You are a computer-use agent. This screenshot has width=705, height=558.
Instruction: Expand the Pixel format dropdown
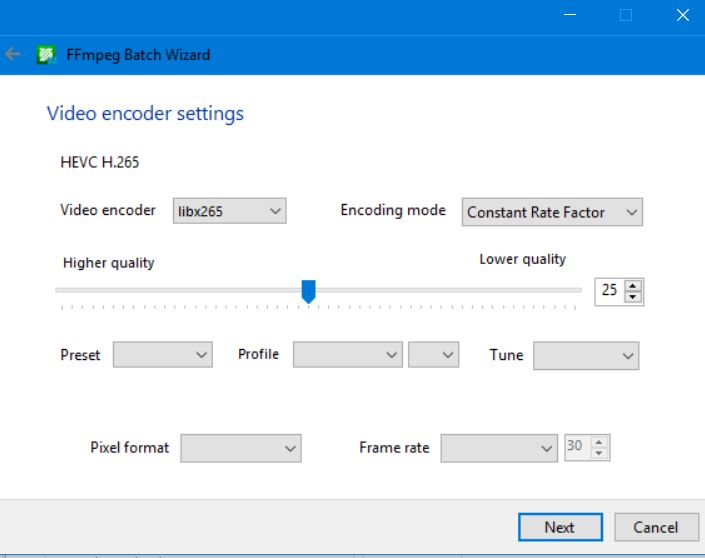coord(240,448)
